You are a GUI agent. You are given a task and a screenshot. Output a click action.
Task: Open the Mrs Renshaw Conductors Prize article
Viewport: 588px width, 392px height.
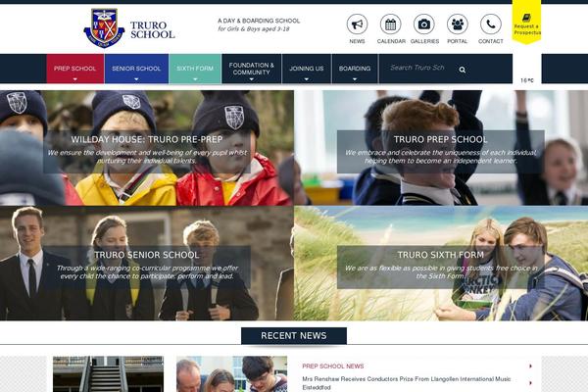[407, 383]
